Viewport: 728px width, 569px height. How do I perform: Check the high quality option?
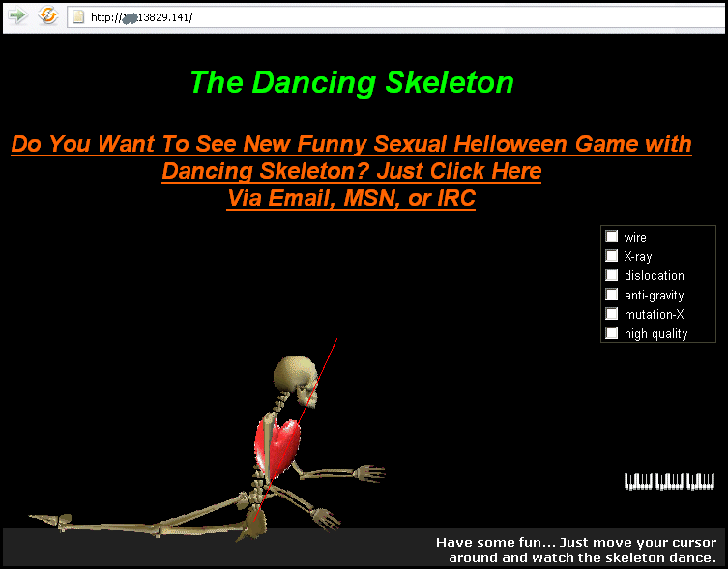click(x=611, y=333)
